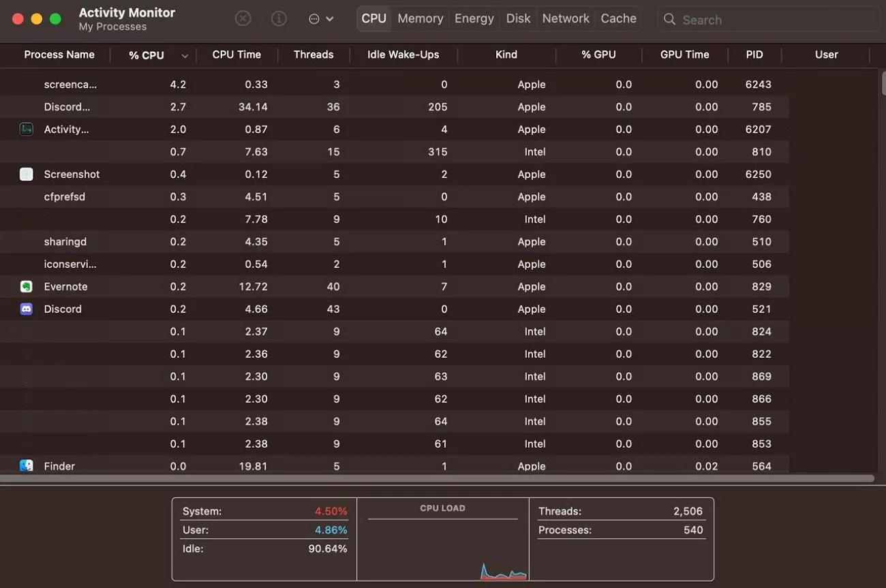Click the horizontal scrollbar below the table
Viewport: 886px width, 588px height.
tap(437, 479)
